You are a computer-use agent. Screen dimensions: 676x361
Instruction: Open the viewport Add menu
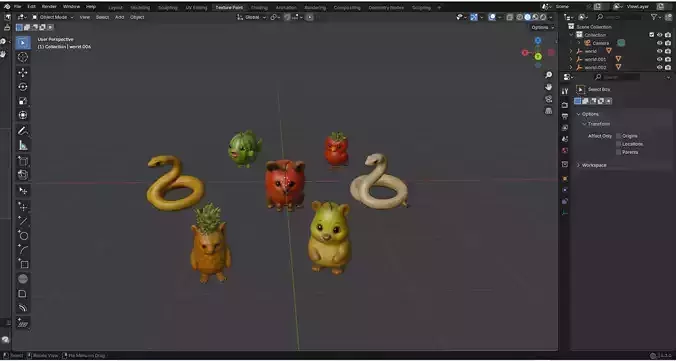tap(119, 17)
